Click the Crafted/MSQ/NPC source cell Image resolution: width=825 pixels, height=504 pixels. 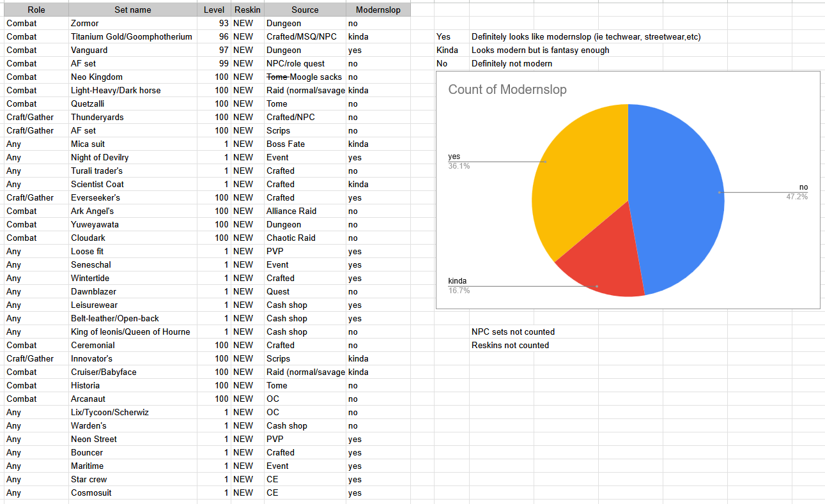coord(305,36)
